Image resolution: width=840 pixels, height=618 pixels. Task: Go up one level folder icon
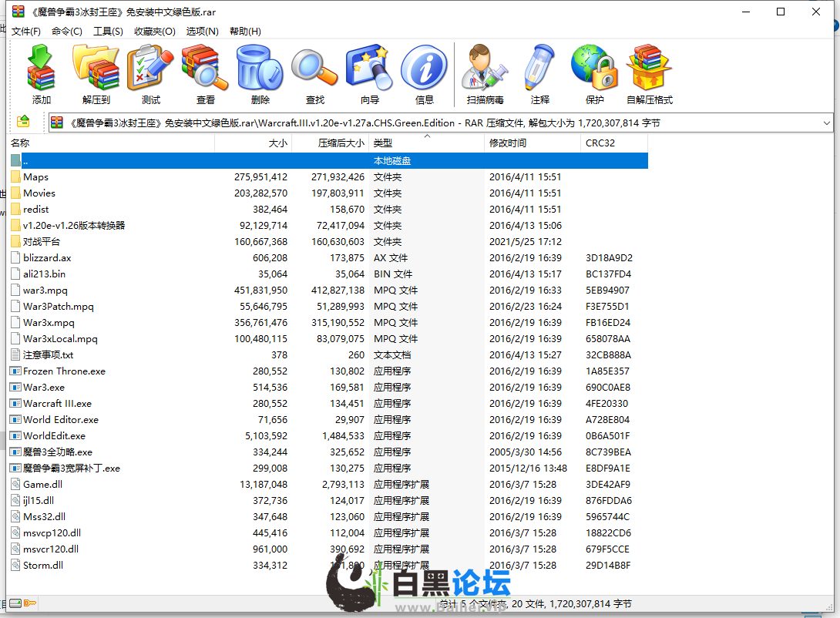(23, 122)
